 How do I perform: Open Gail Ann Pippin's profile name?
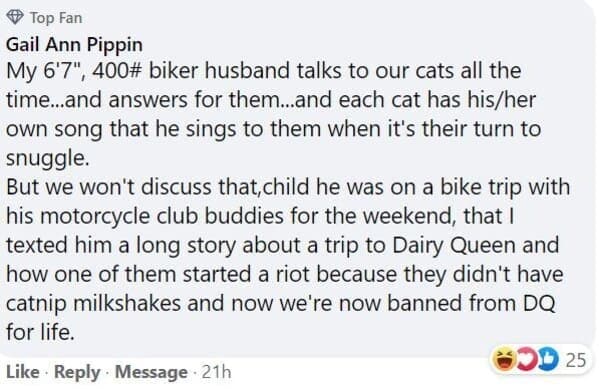click(74, 45)
